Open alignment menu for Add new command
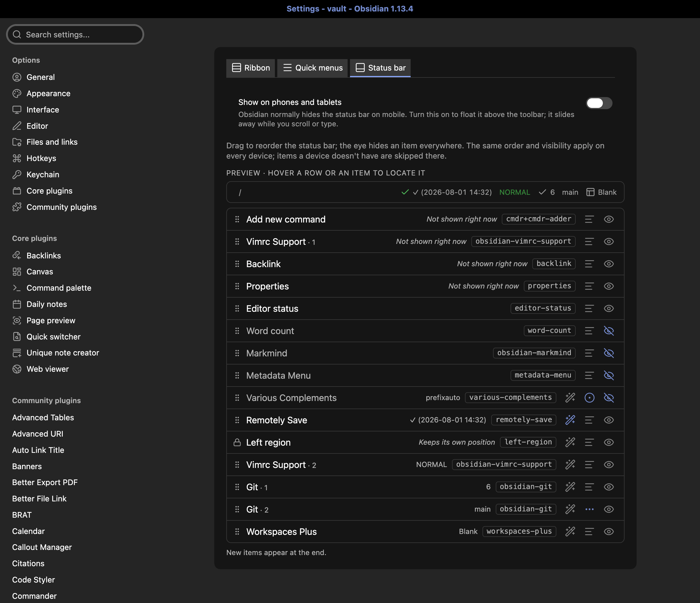This screenshot has height=603, width=700. point(590,219)
